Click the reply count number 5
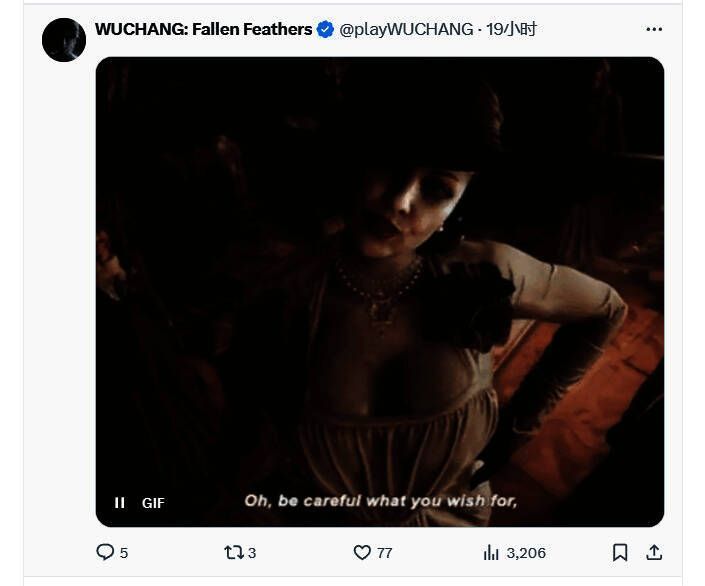Image resolution: width=705 pixels, height=586 pixels. tap(124, 552)
